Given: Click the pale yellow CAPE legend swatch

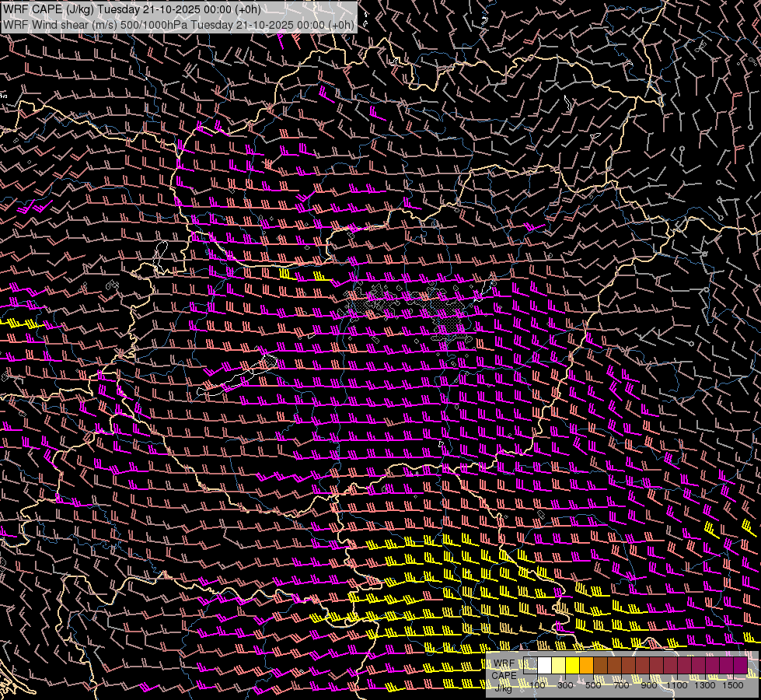Looking at the screenshot, I should click(x=559, y=665).
